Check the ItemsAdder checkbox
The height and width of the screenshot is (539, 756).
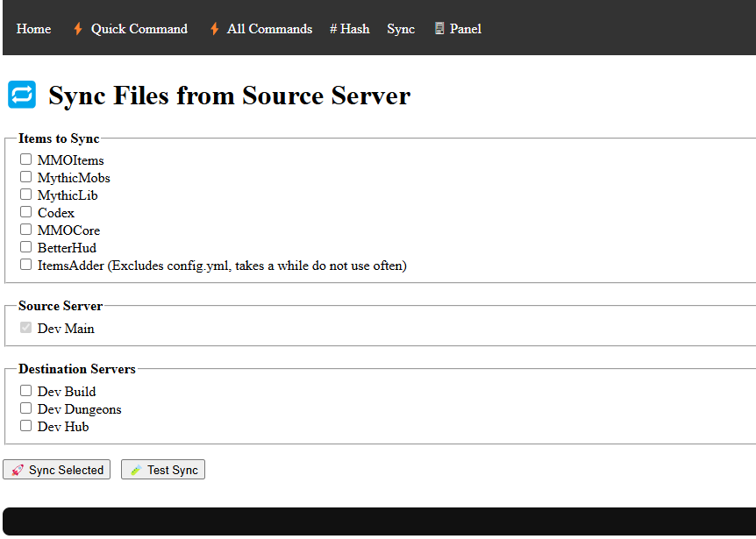coord(26,265)
